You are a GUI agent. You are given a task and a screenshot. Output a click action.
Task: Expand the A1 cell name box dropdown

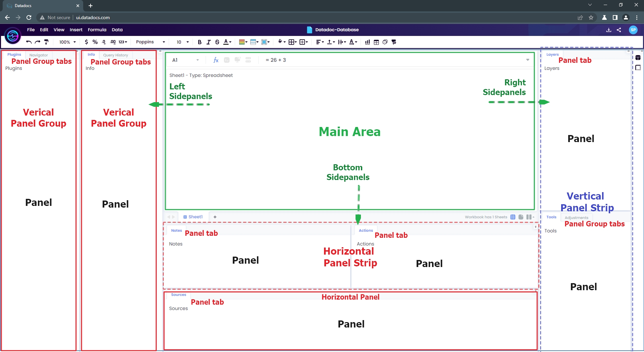pos(198,60)
